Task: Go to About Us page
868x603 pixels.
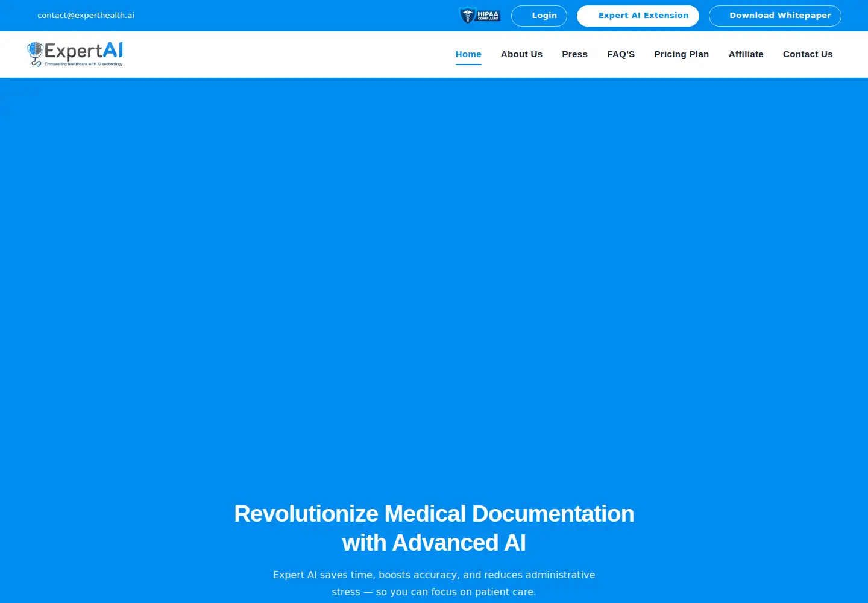Action: [x=521, y=54]
